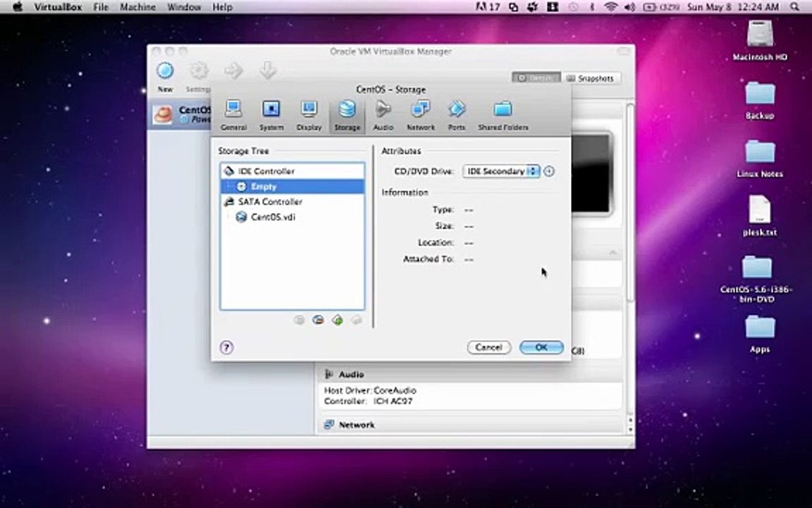The height and width of the screenshot is (508, 812).
Task: Click the Bluetooth menu bar icon
Action: point(592,7)
